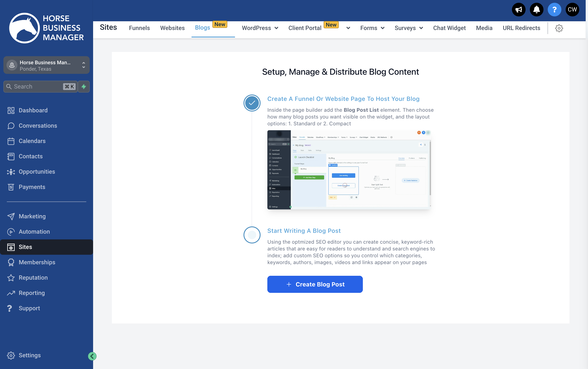Click the Automation play-circle icon

(x=11, y=232)
